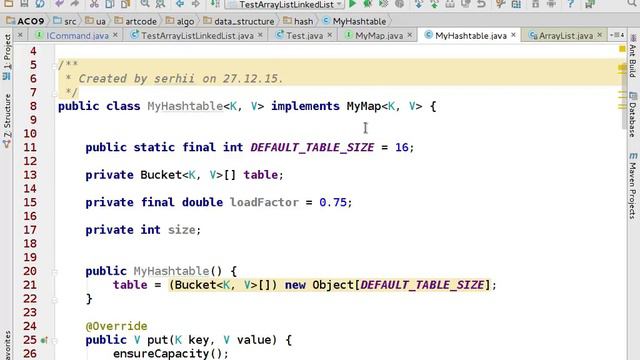The height and width of the screenshot is (360, 640).
Task: Click the MyHashtable class breadcrumb
Action: (x=354, y=21)
